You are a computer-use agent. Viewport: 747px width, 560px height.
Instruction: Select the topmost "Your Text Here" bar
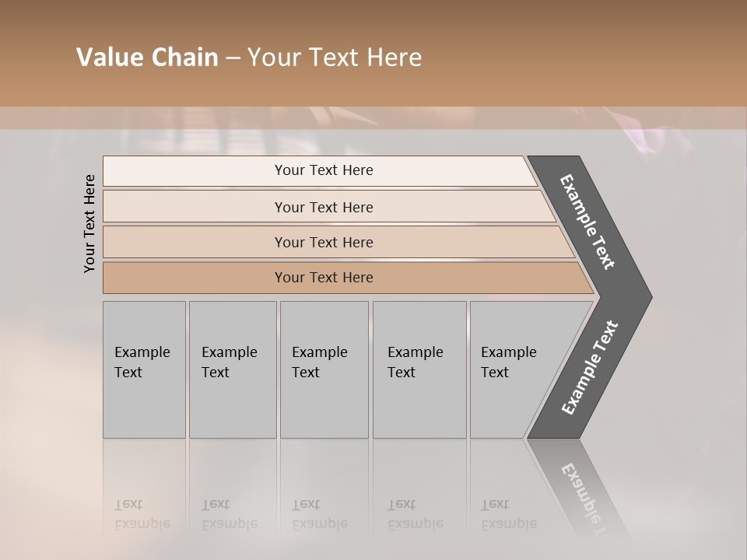pos(324,170)
